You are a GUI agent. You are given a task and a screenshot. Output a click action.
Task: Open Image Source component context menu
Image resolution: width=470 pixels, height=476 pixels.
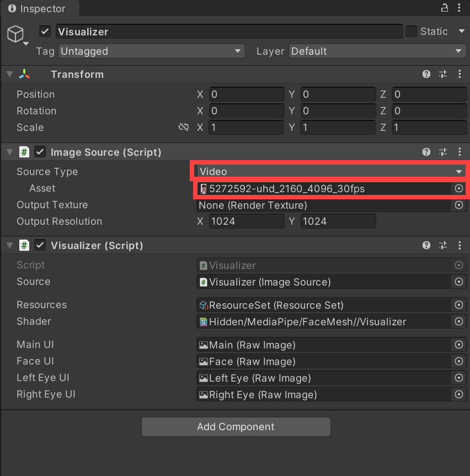[x=460, y=152]
